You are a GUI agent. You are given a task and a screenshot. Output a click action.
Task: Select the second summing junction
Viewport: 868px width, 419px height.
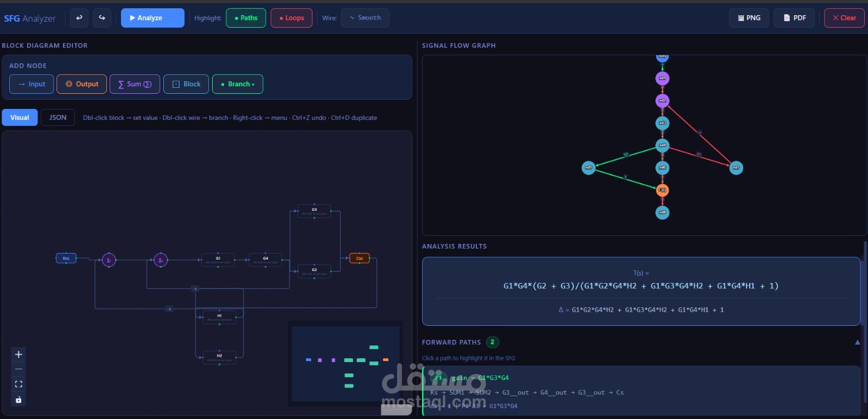(x=161, y=260)
